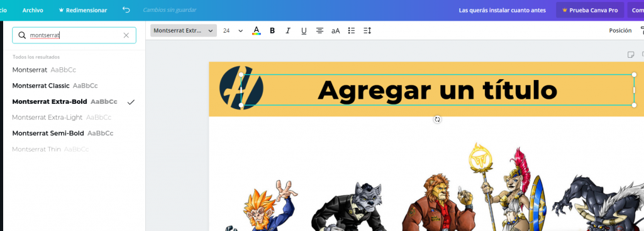Click inside the montserrat search field
This screenshot has height=231, width=644.
74,35
